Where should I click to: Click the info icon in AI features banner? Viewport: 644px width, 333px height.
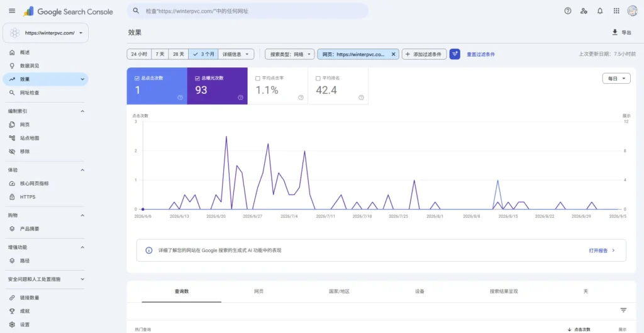point(149,251)
